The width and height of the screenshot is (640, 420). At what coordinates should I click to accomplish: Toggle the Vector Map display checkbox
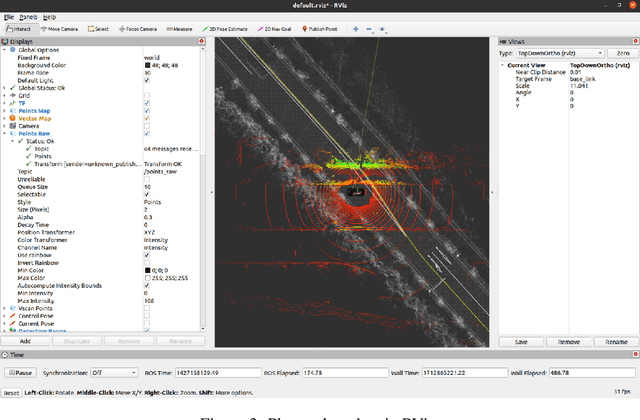[x=148, y=118]
